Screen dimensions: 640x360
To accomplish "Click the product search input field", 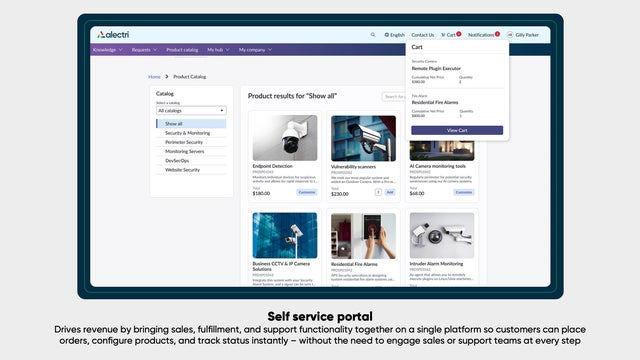I will (x=394, y=97).
